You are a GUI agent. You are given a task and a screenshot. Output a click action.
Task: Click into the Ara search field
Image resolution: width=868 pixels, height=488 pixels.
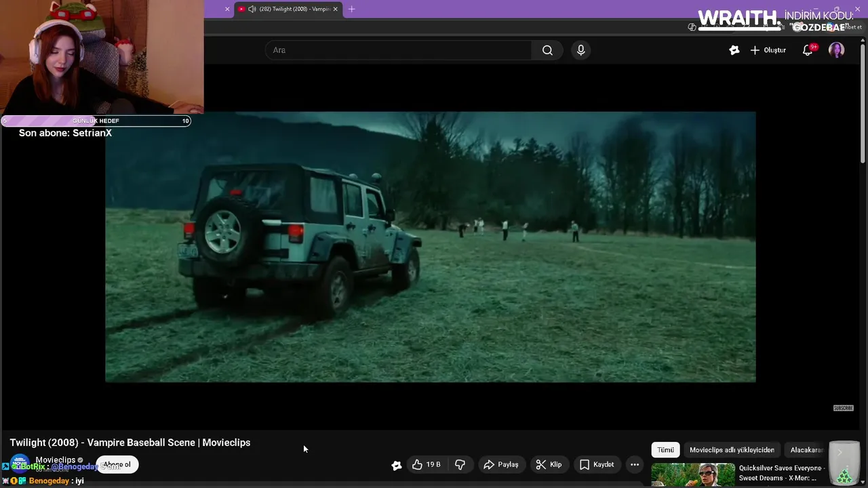(x=399, y=50)
